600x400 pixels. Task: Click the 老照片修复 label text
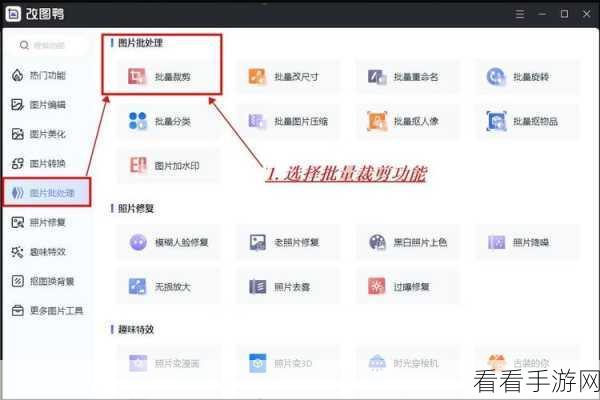coord(297,243)
